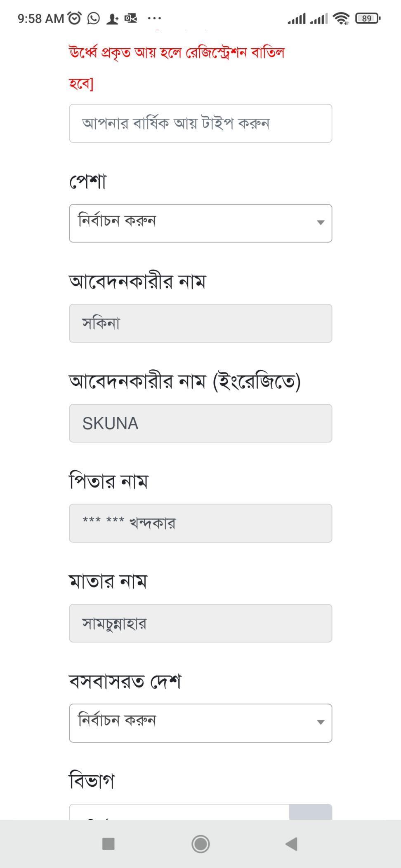Open the বসবাসরত দেশ dropdown
The height and width of the screenshot is (868, 401).
(x=200, y=723)
